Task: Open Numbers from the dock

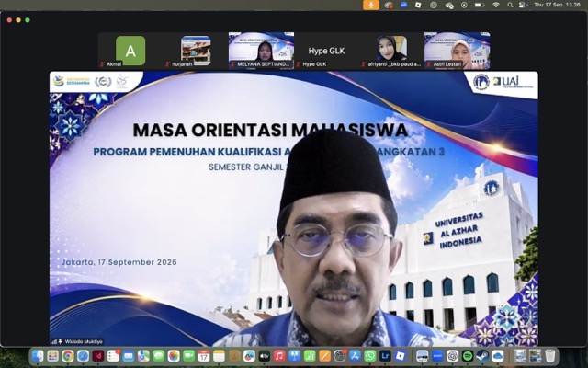Action: point(310,356)
